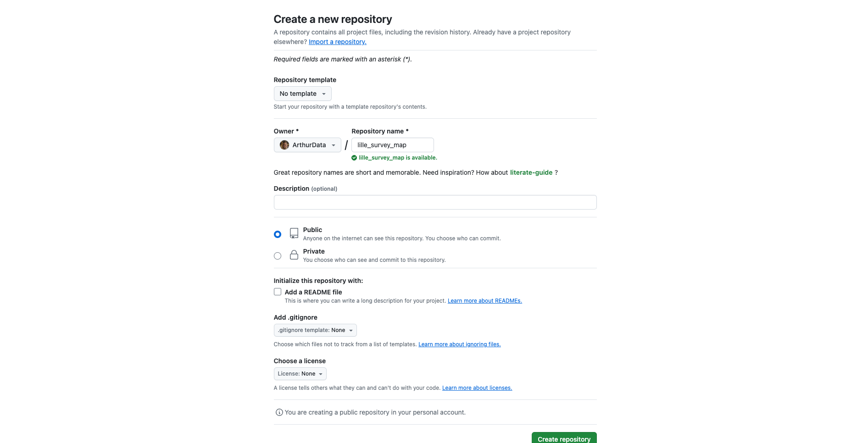
Task: Open Learn more about READMEs link
Action: coord(485,301)
